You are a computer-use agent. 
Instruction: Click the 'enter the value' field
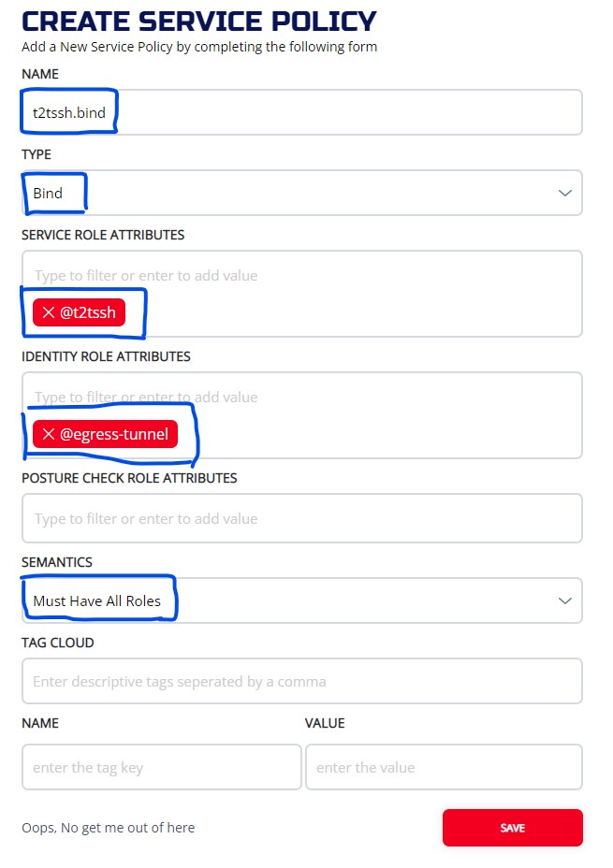coord(444,768)
